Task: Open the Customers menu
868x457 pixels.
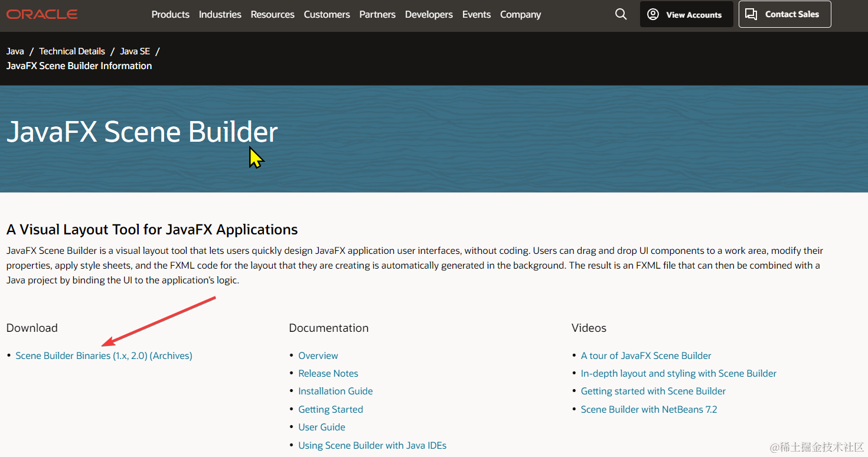Action: point(327,14)
